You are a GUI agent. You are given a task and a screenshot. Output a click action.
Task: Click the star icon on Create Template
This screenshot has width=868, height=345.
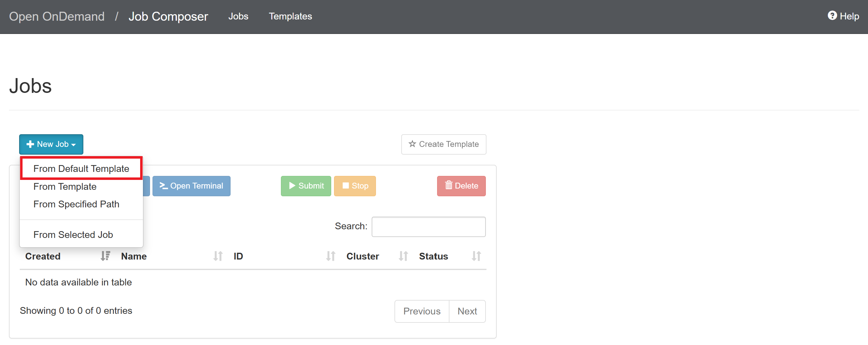(412, 144)
